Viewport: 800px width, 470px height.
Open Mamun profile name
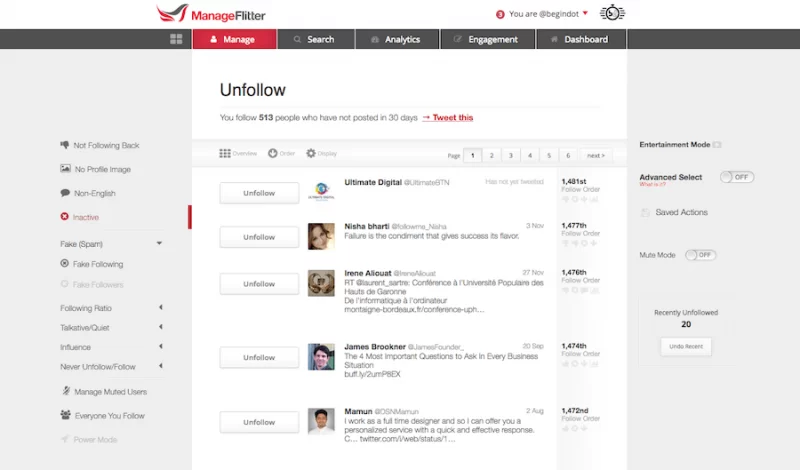[358, 411]
